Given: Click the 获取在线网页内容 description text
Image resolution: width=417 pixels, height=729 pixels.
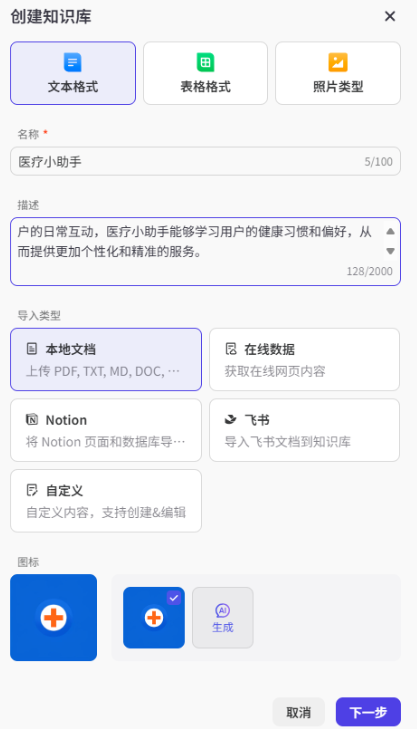Looking at the screenshot, I should tap(275, 371).
